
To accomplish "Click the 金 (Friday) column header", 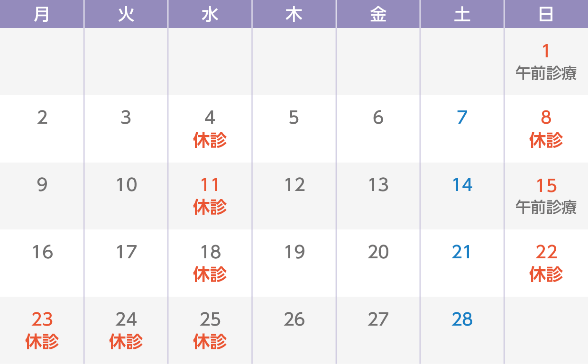I will click(378, 14).
